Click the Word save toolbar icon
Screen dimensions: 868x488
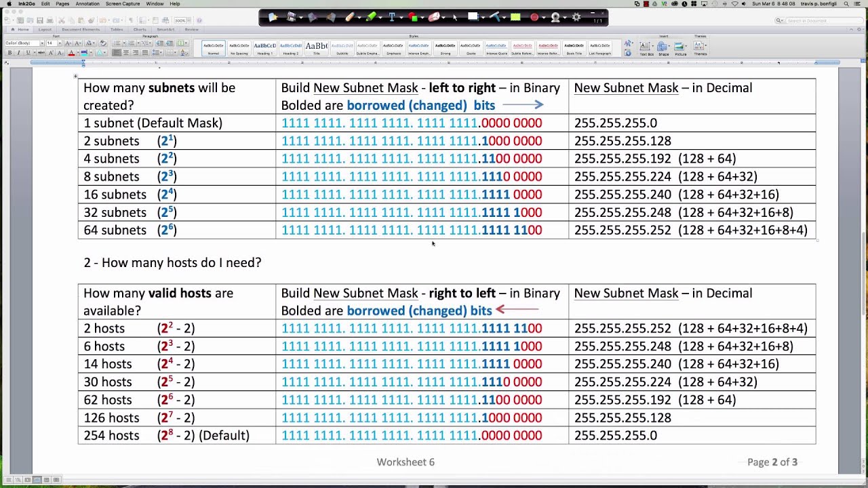point(40,20)
